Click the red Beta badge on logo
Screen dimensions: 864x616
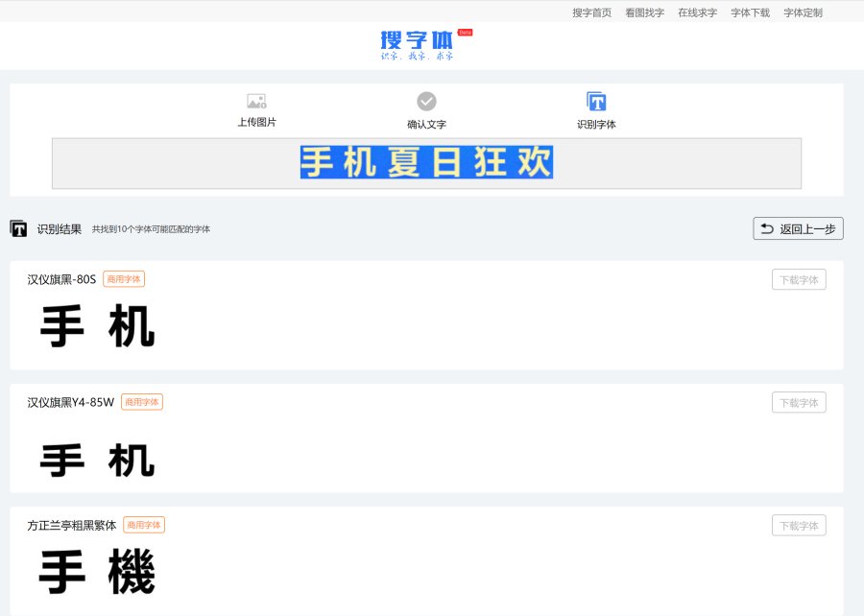coord(466,33)
